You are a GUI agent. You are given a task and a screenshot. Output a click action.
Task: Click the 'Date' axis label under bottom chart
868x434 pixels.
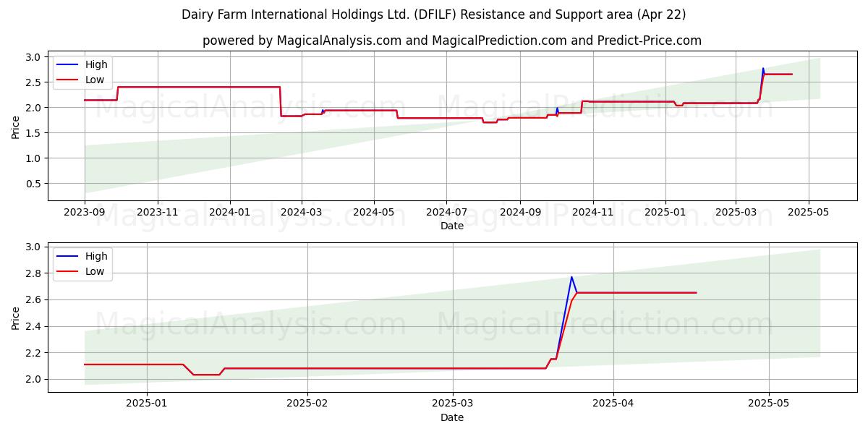(452, 417)
